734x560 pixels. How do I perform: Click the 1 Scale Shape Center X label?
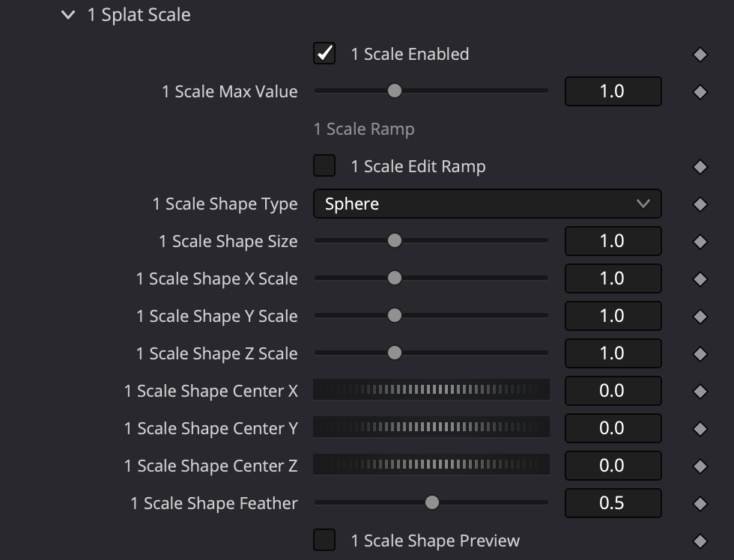pos(210,391)
